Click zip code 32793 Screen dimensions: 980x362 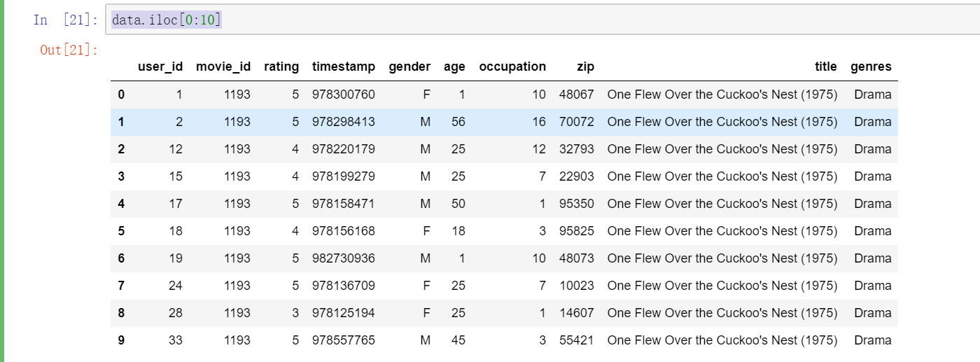577,149
